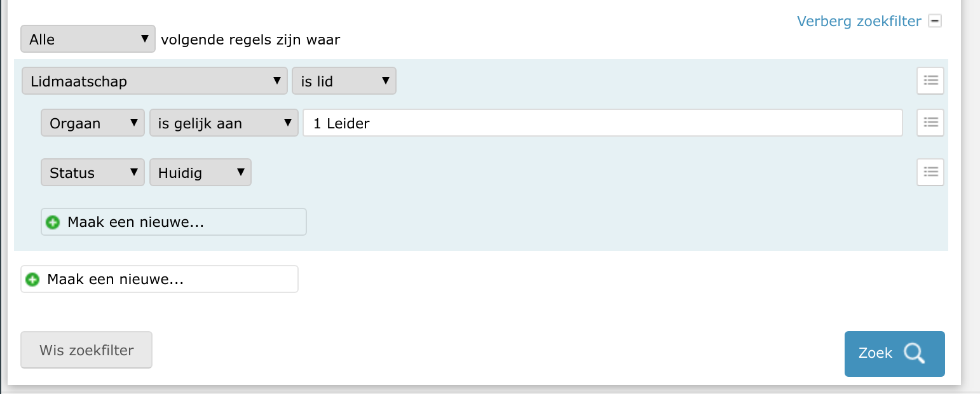The height and width of the screenshot is (394, 980).
Task: Open the 'is lid' operator dropdown
Action: pyautogui.click(x=344, y=81)
